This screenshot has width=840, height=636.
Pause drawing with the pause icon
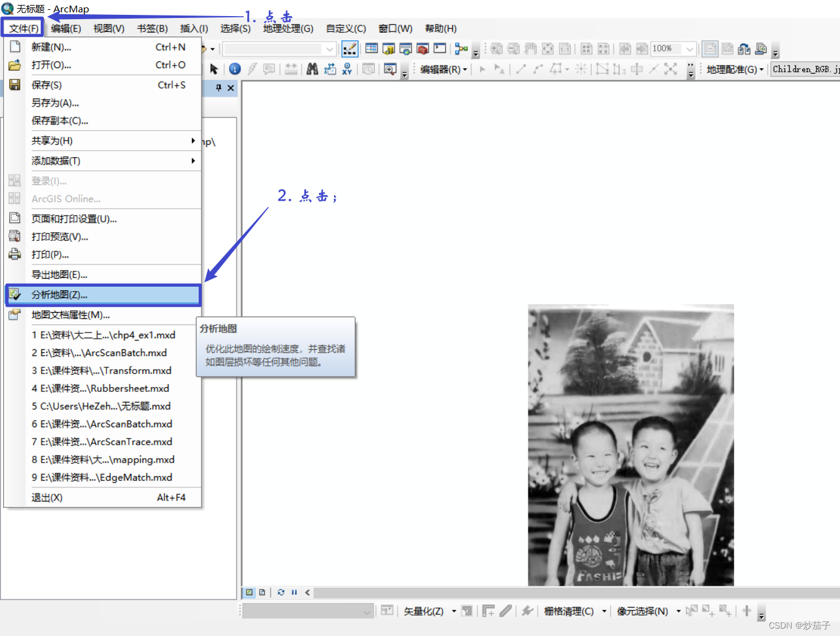pos(294,593)
